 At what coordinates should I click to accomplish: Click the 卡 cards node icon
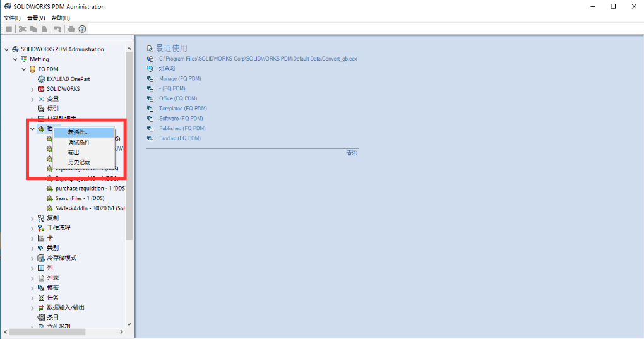41,238
